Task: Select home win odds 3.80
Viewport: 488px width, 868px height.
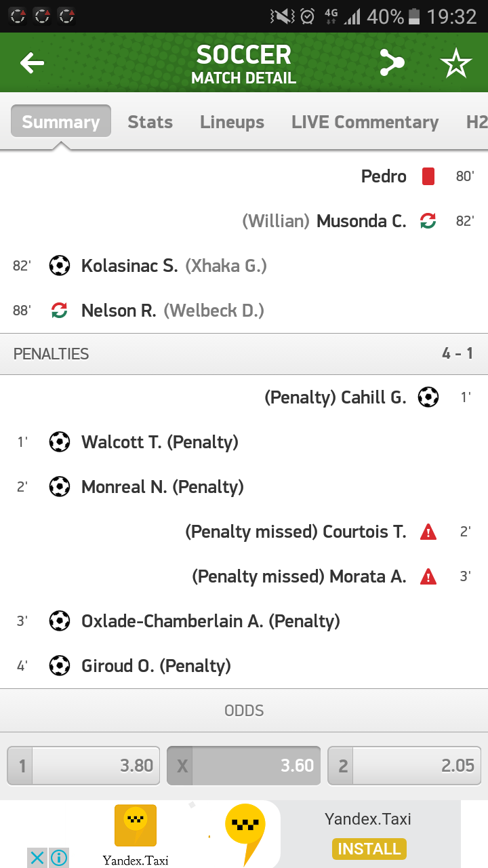Action: (83, 766)
